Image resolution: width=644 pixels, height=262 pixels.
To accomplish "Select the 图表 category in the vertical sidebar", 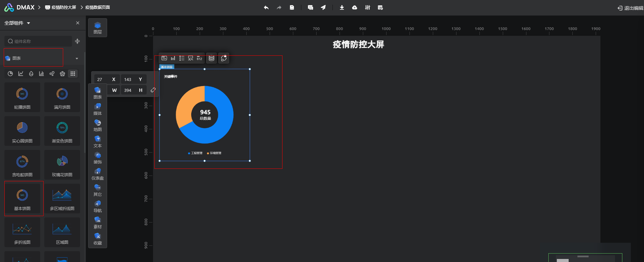I will 98,93.
